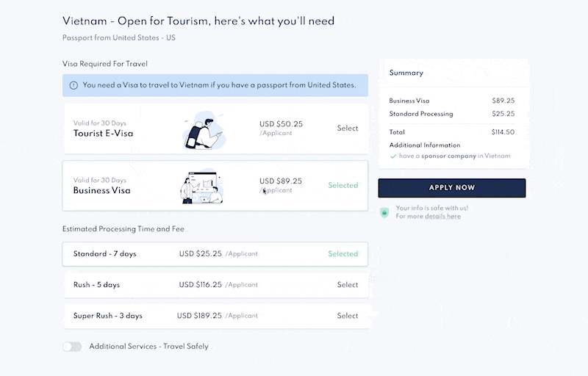This screenshot has height=376, width=588.
Task: Click the Summary panel heading
Action: coord(406,73)
